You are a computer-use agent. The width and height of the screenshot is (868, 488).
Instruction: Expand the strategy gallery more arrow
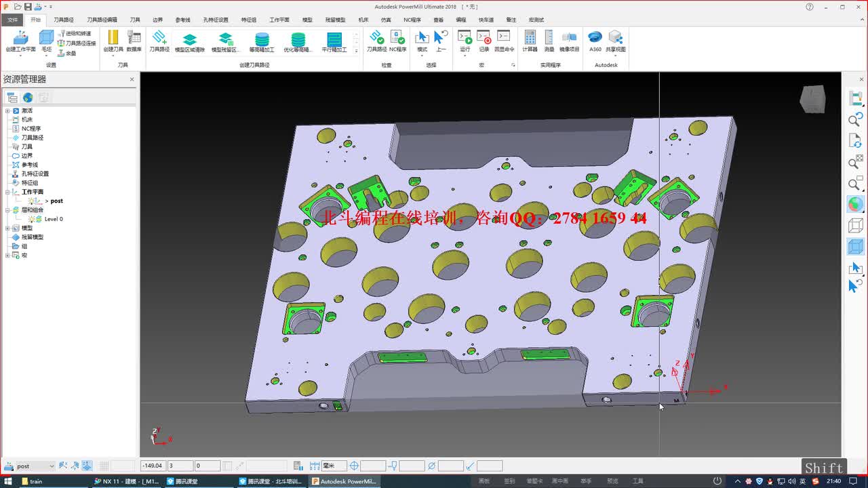357,51
